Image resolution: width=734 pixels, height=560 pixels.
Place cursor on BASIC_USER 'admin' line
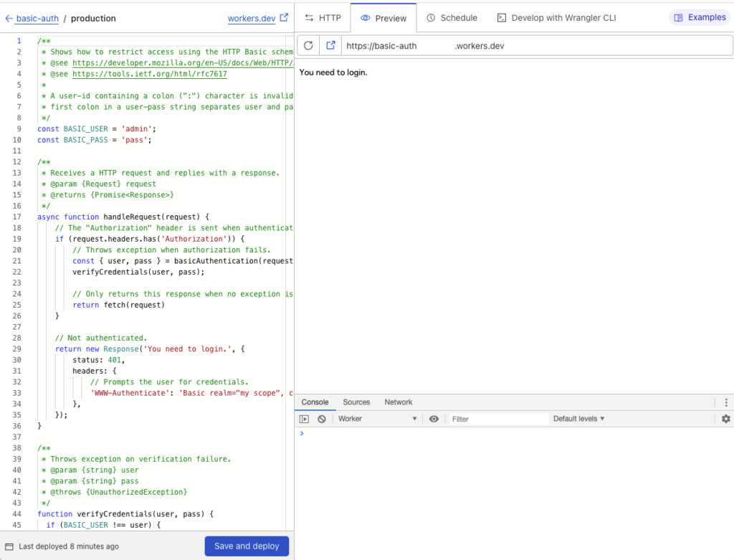pos(97,129)
